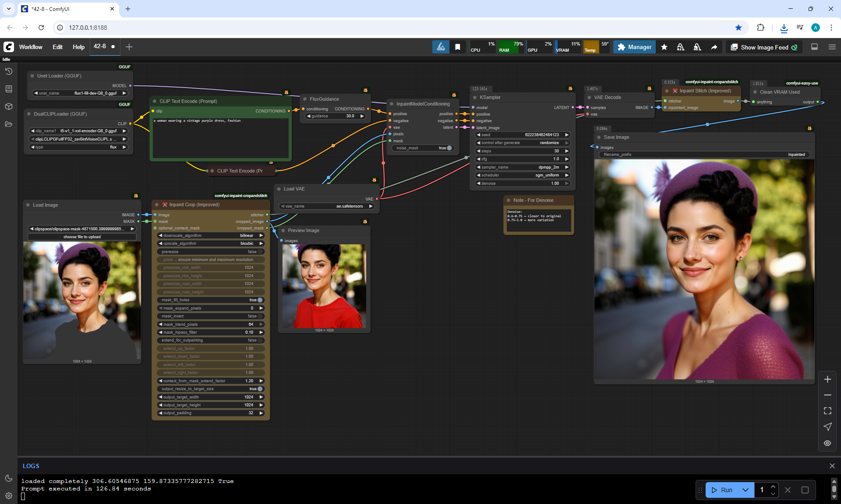Click the Share arrow icon in toolbar
This screenshot has width=841, height=504.
pos(714,47)
